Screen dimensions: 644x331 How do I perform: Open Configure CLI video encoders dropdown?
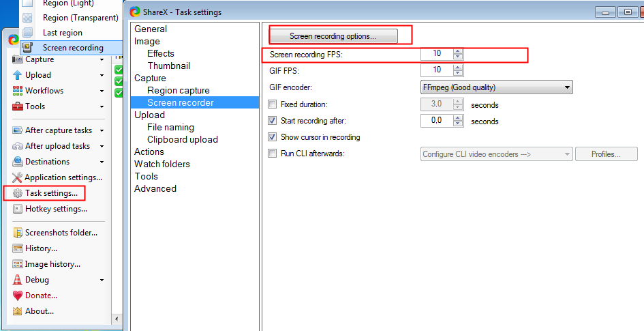click(x=497, y=154)
